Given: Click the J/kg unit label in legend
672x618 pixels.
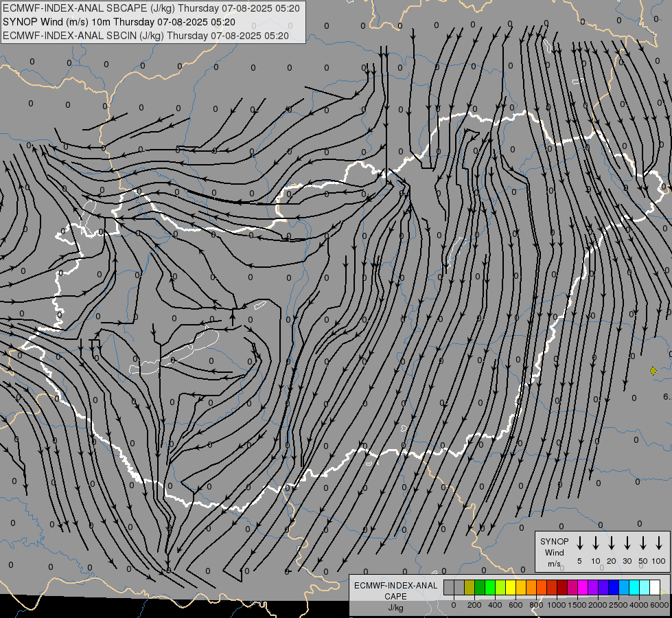Looking at the screenshot, I should pos(395,608).
